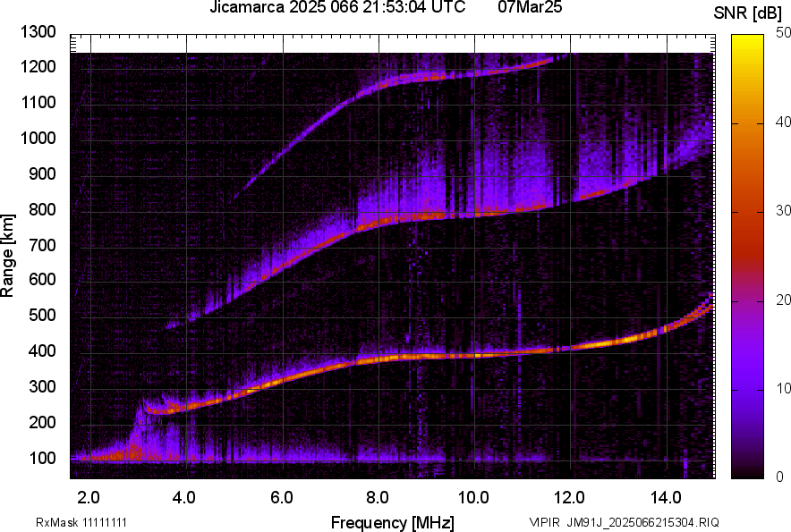
Task: Click the x-axis tick label '8.0'
Action: (x=378, y=498)
